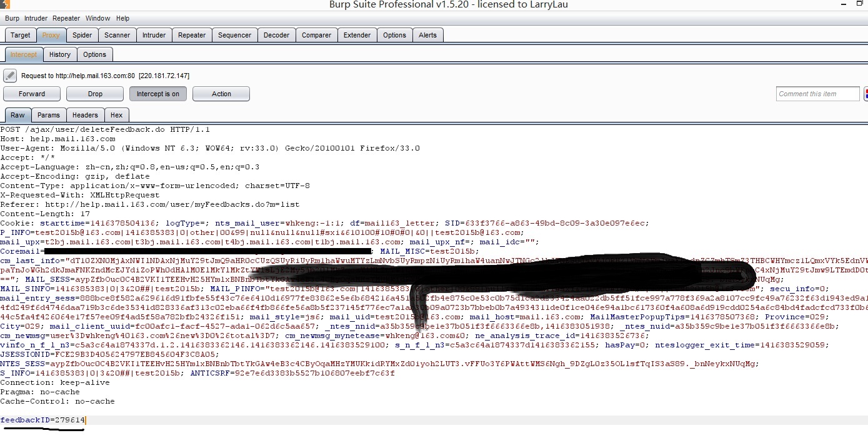Go to the main Options tab
The image size is (868, 438).
394,35
